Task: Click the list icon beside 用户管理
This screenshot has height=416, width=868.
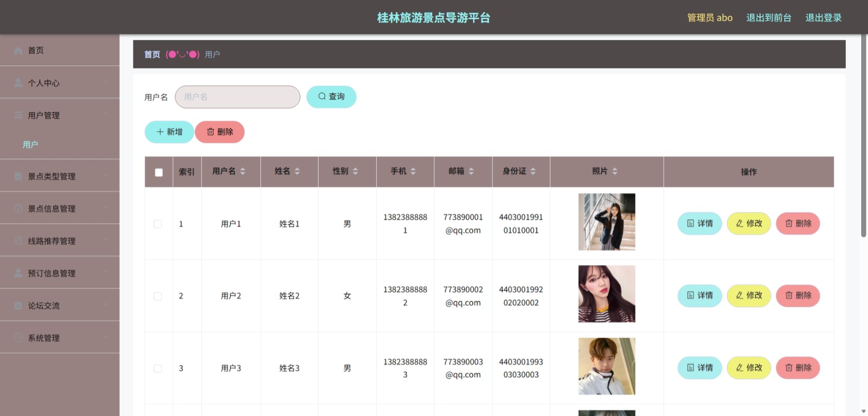Action: (x=19, y=115)
